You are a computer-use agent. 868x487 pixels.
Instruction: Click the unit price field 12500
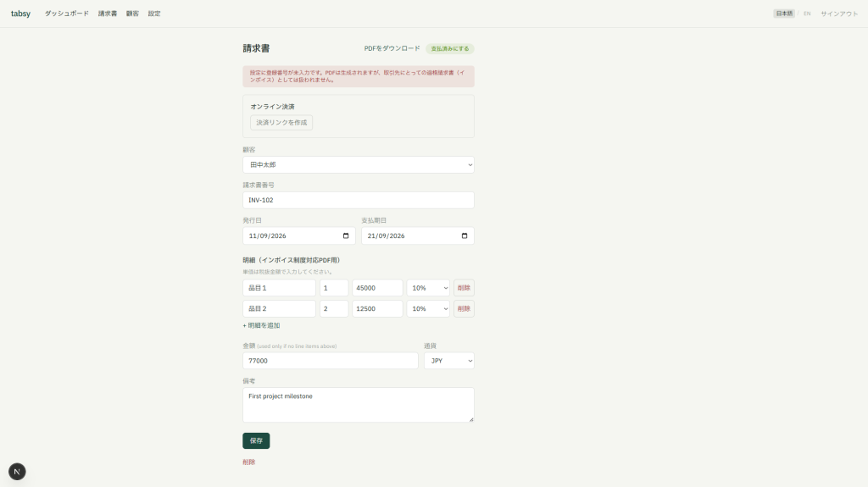tap(377, 309)
